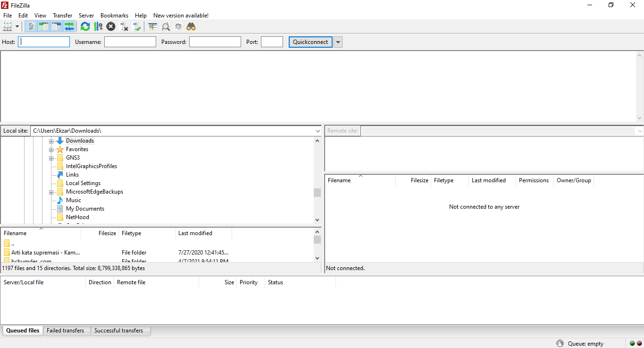Viewport: 644px width, 348px height.
Task: Select the Links item in tree
Action: (72, 175)
